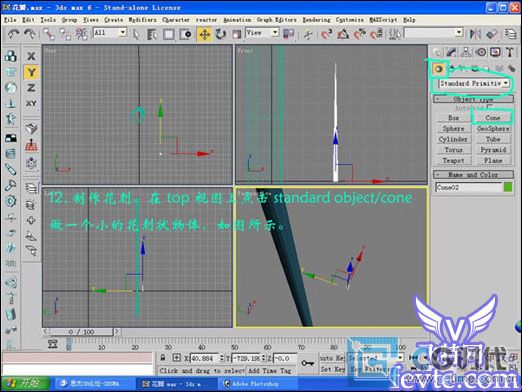Activate the Select and Scale tool
This screenshot has height=392, width=522.
(237, 34)
